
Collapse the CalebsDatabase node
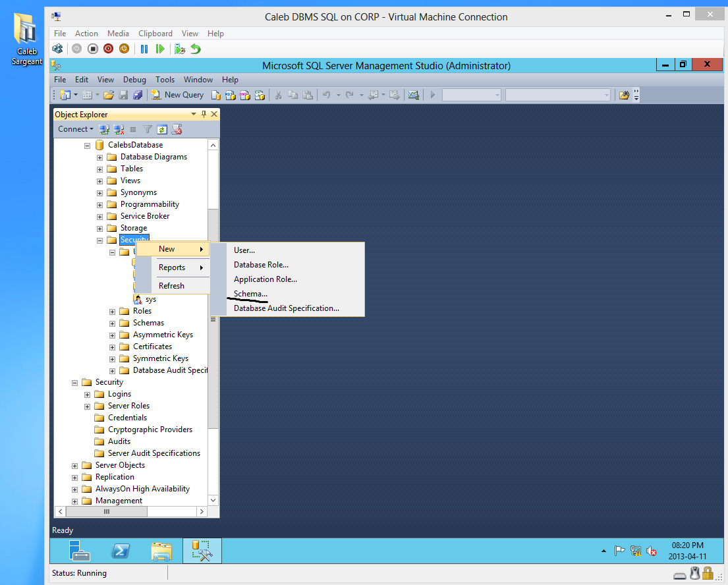pos(87,146)
